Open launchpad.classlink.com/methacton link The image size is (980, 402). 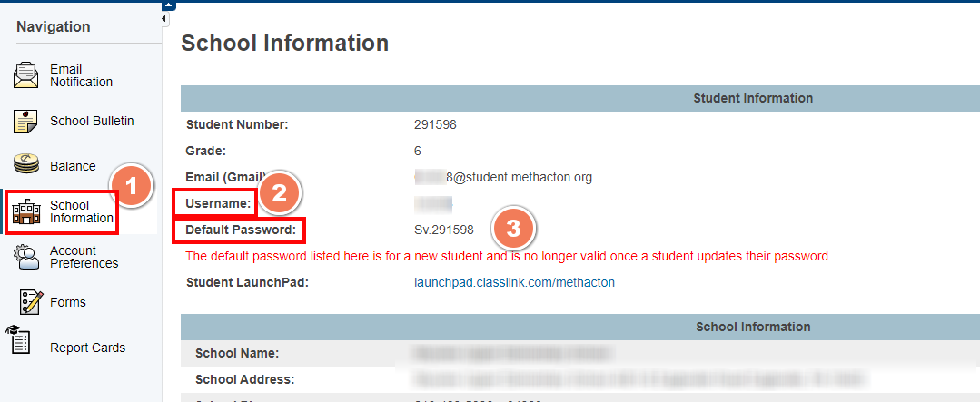514,283
